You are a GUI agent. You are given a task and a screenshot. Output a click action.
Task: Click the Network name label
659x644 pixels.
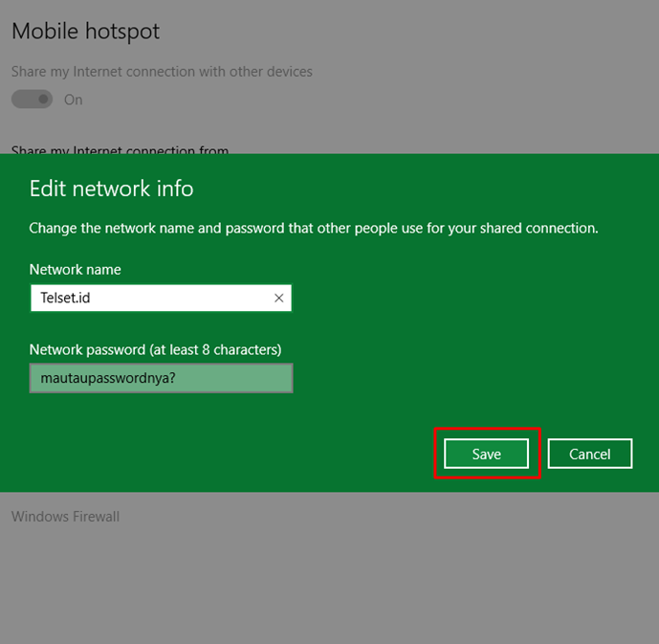[x=75, y=270]
